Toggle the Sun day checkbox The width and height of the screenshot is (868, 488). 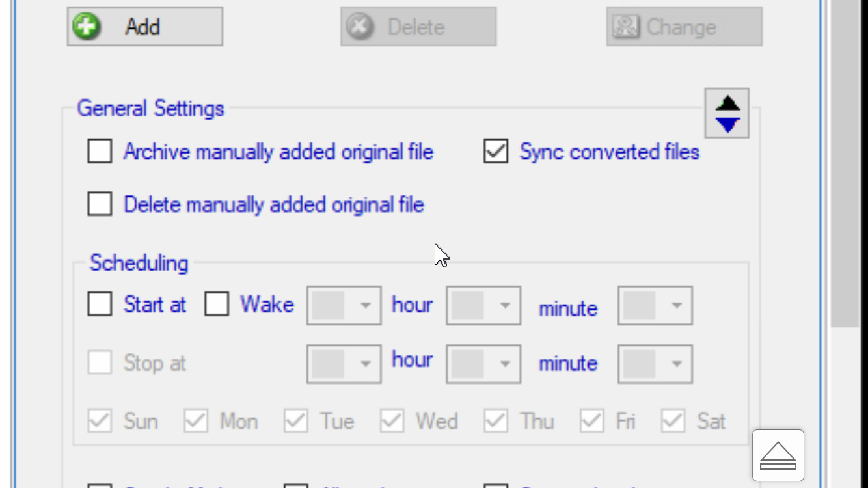(x=100, y=421)
